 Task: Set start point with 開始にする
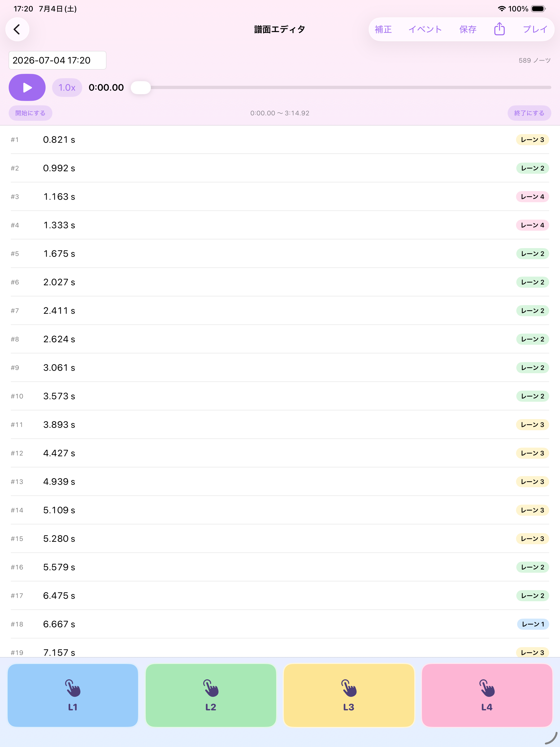point(30,113)
